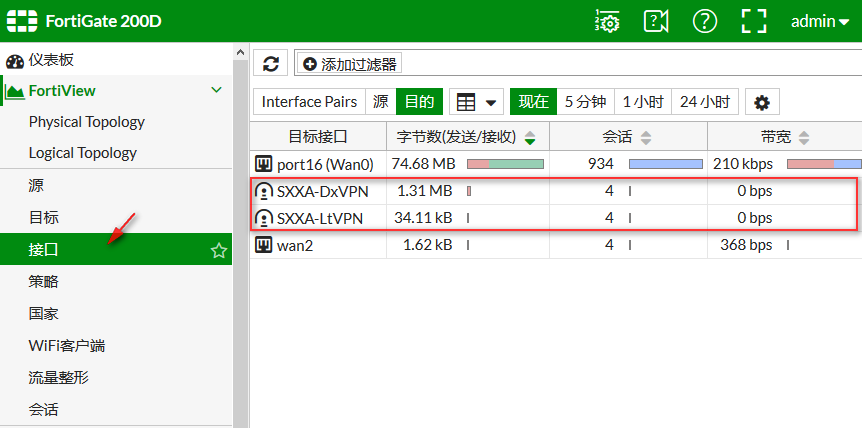Viewport: 862px width, 428px height.
Task: Click port16 bytes sent/received bar
Action: tap(505, 164)
